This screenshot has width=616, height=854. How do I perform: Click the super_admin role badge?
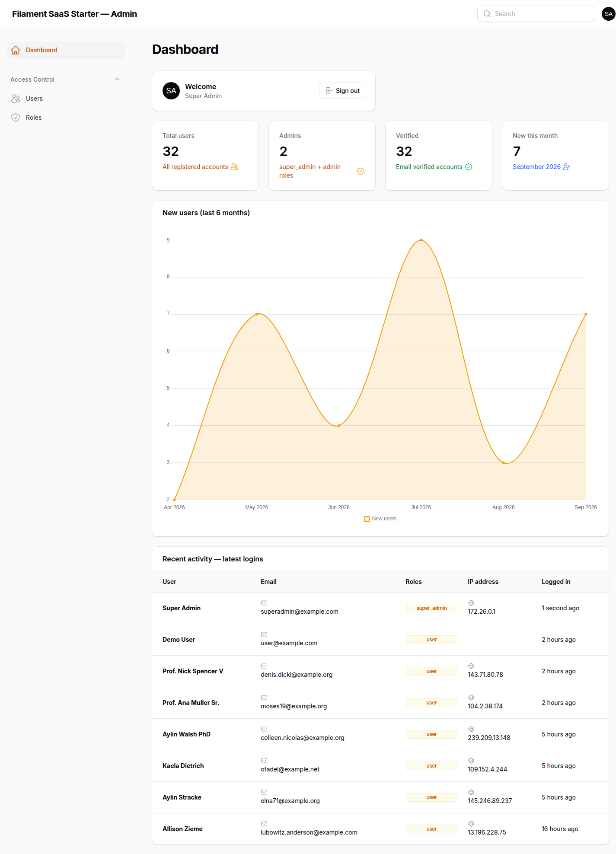[x=431, y=608]
